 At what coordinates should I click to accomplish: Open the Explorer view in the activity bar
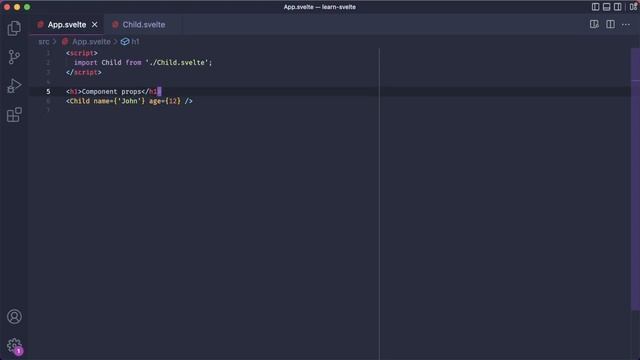pyautogui.click(x=14, y=28)
